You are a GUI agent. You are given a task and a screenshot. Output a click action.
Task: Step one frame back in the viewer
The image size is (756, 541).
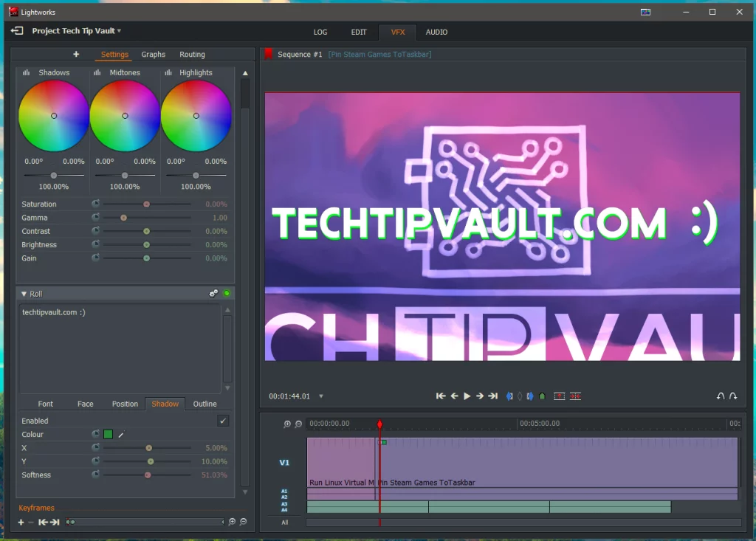pyautogui.click(x=454, y=396)
